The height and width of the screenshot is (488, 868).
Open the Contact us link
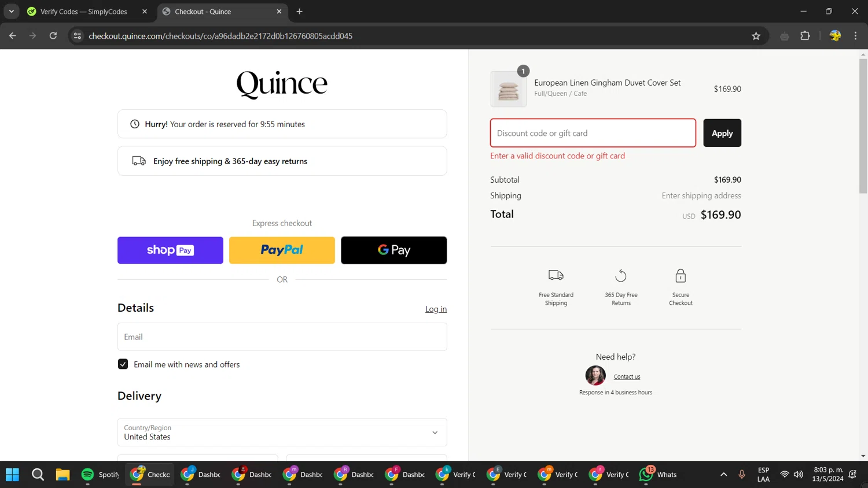[x=627, y=376]
